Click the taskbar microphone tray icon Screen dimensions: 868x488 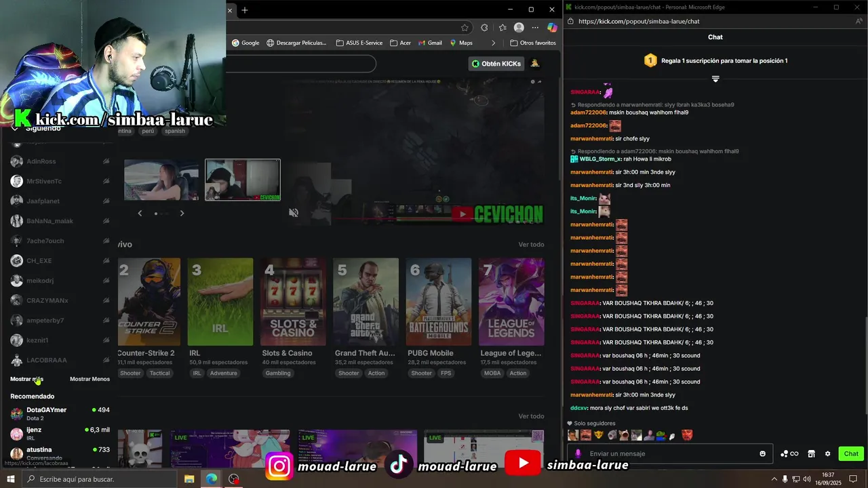pos(785,479)
